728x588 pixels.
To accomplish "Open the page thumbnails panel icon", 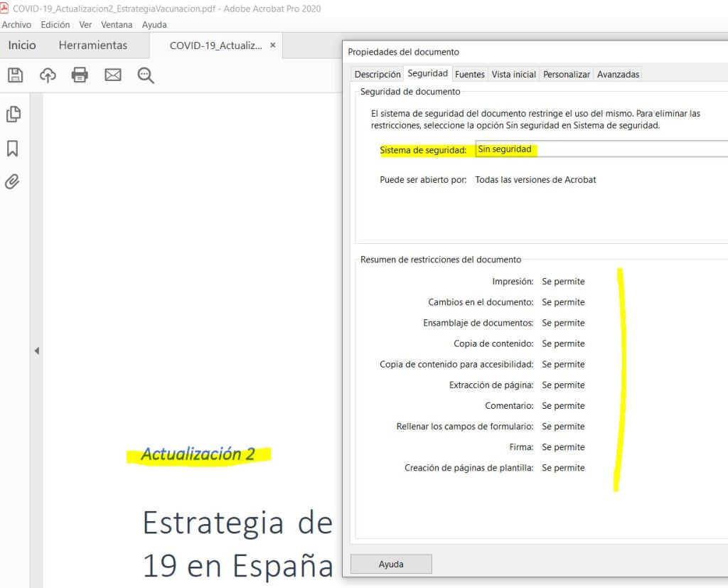I will tap(13, 114).
